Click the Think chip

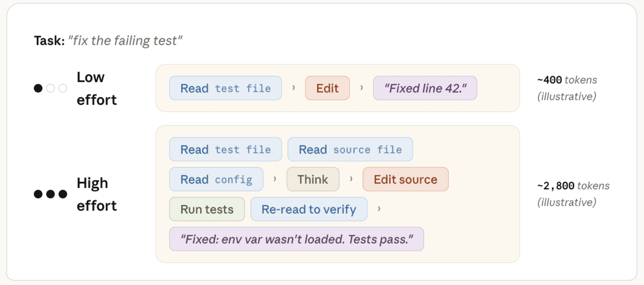[313, 179]
